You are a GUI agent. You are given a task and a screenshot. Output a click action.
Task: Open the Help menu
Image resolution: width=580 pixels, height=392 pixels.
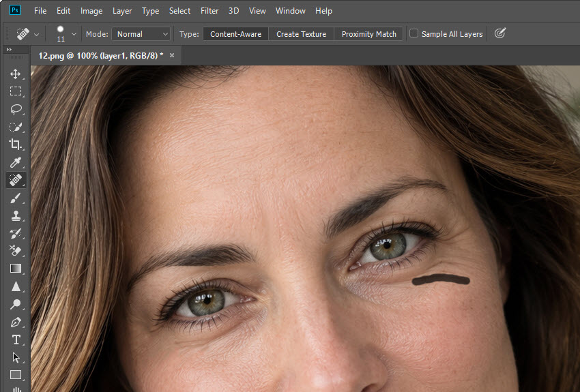323,11
